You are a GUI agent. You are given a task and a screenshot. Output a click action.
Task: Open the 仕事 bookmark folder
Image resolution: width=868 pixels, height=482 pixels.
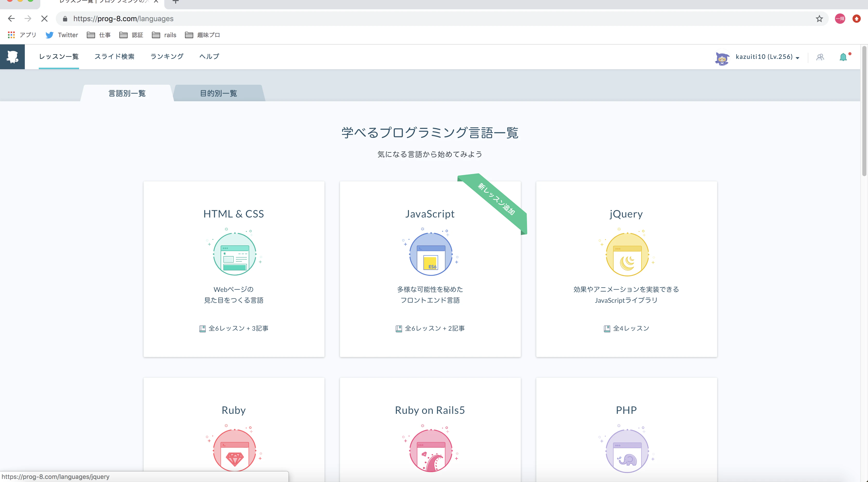pyautogui.click(x=99, y=35)
